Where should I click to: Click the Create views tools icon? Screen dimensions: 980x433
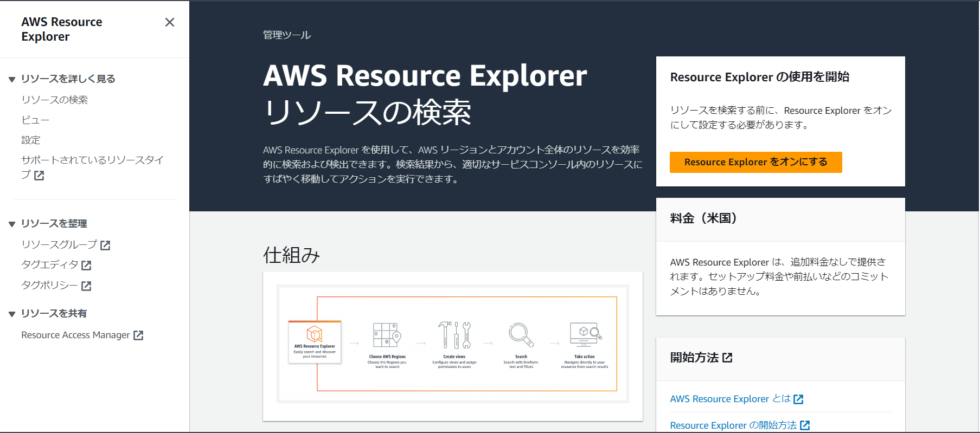454,335
